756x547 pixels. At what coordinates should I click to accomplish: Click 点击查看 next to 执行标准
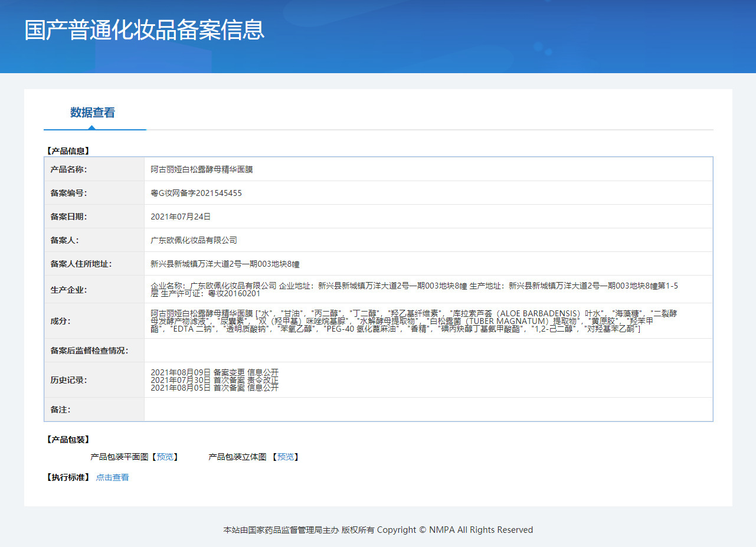[112, 477]
